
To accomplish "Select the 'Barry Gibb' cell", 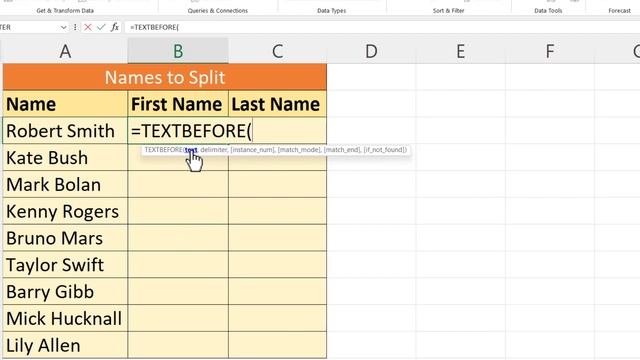I will [65, 292].
